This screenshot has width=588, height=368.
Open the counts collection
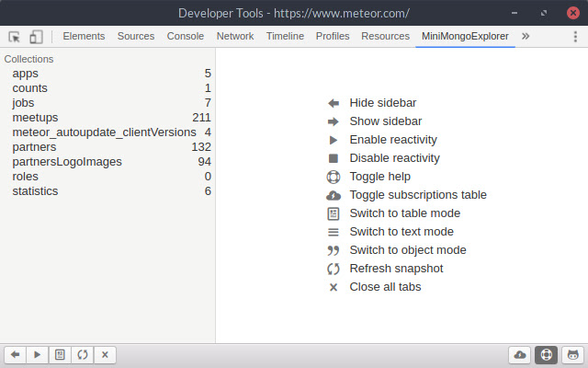click(x=107, y=88)
